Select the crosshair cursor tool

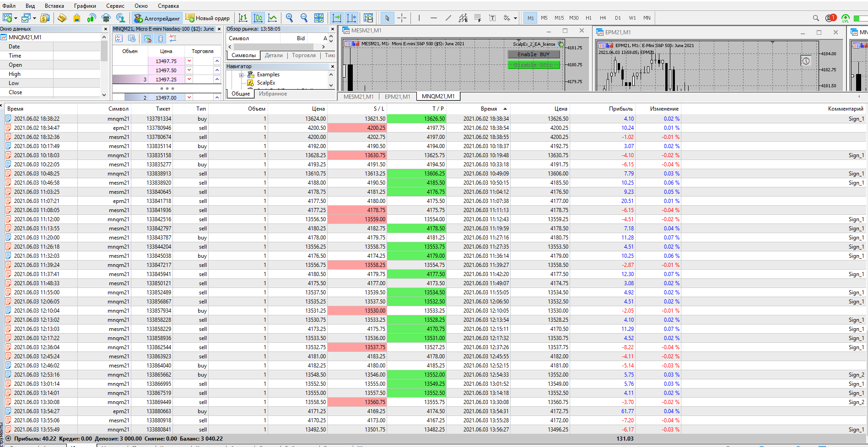(x=402, y=18)
